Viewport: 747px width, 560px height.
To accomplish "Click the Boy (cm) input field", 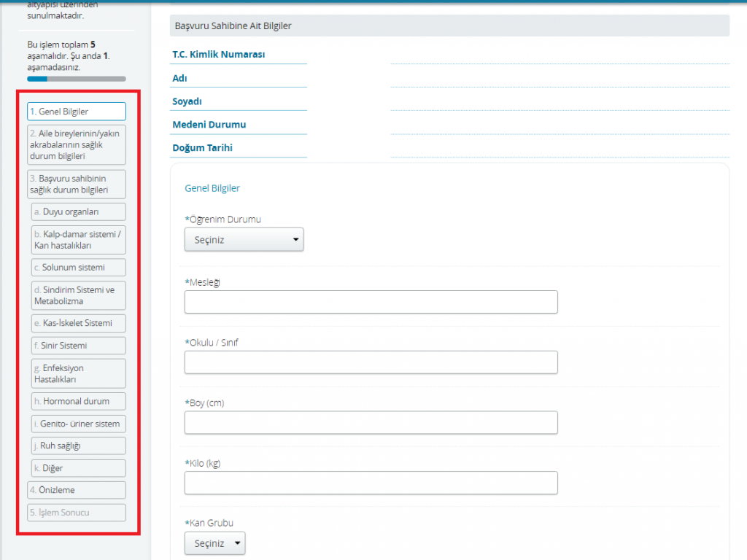I will tap(371, 423).
